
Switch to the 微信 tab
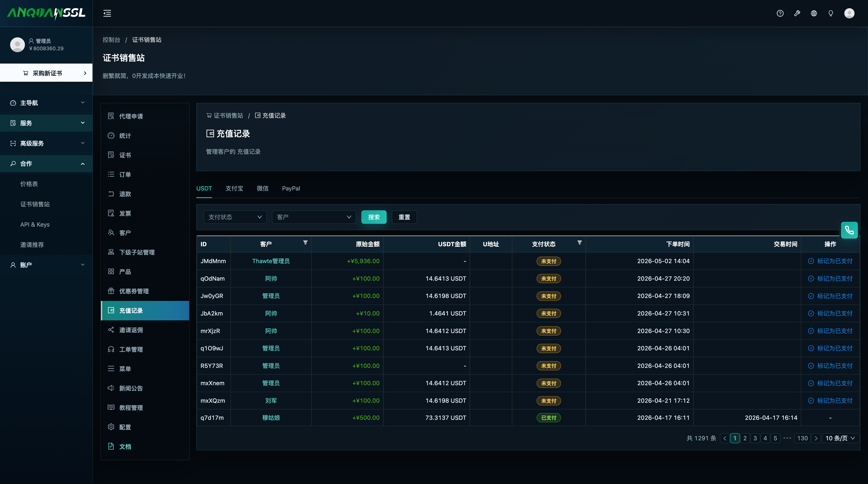(x=262, y=188)
